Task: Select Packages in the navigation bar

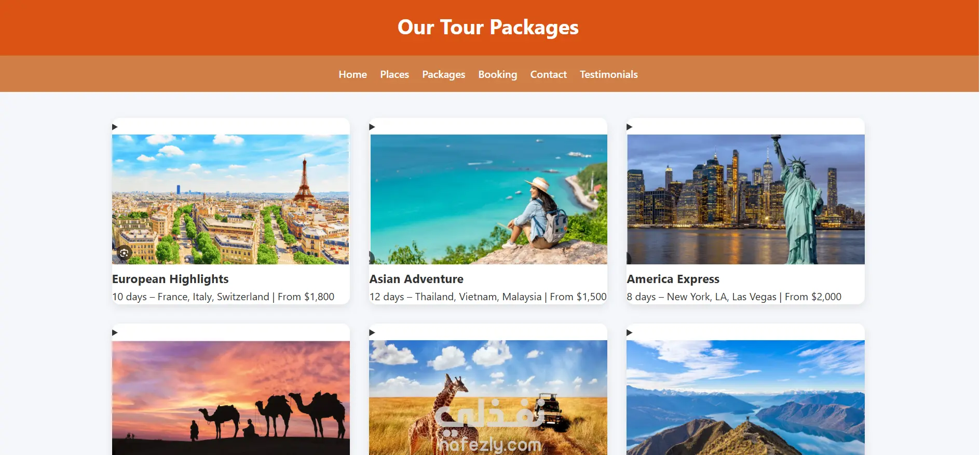Action: pos(444,74)
